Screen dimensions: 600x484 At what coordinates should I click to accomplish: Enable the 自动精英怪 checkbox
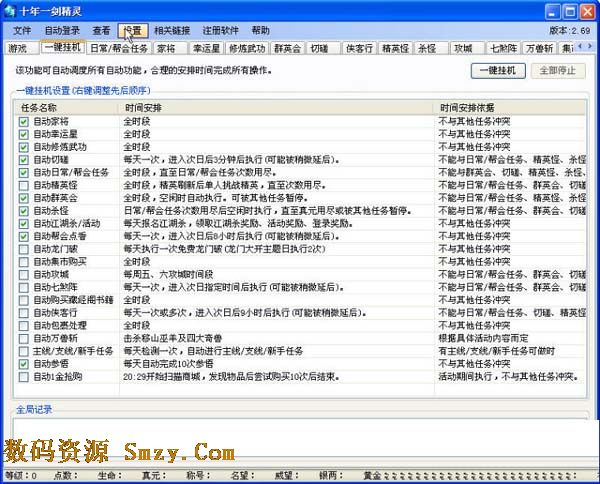point(24,186)
